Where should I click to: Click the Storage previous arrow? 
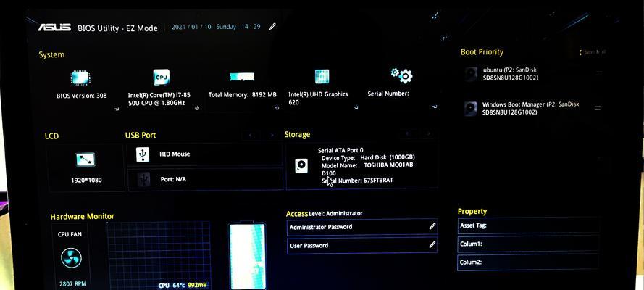[408, 134]
